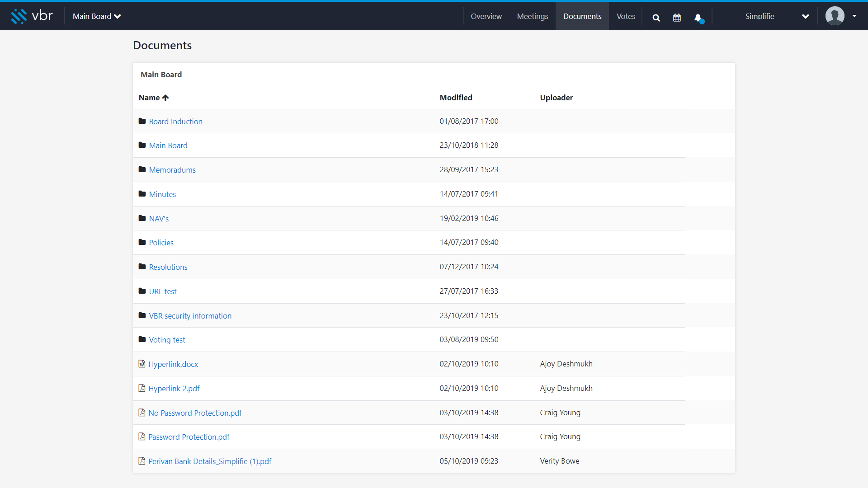The image size is (868, 488).
Task: Open the Main Board folder link
Action: [x=168, y=145]
